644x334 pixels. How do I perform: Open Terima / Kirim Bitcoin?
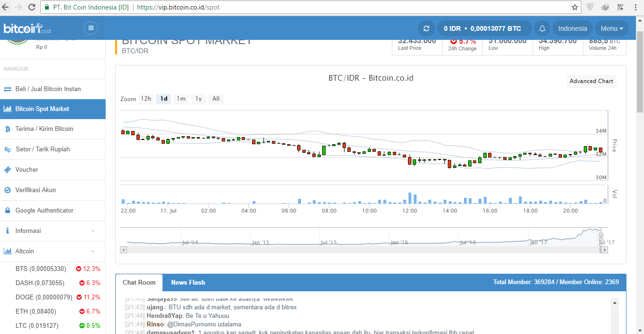point(53,129)
